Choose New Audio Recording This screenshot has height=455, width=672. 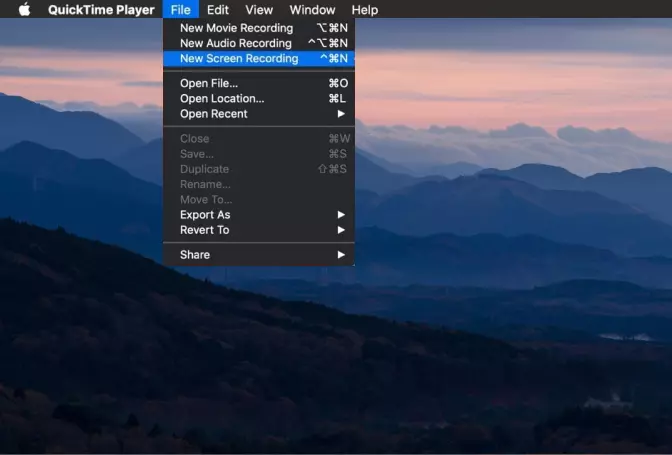point(259,43)
